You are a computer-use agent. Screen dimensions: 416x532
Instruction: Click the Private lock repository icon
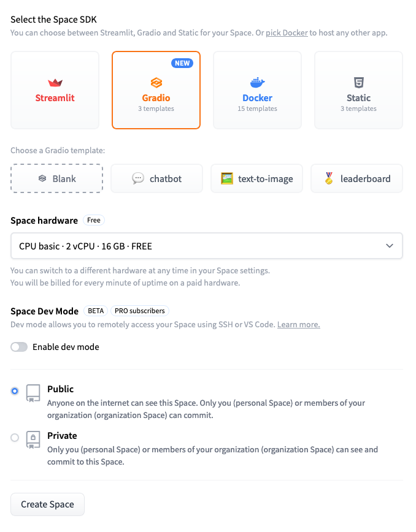point(33,440)
